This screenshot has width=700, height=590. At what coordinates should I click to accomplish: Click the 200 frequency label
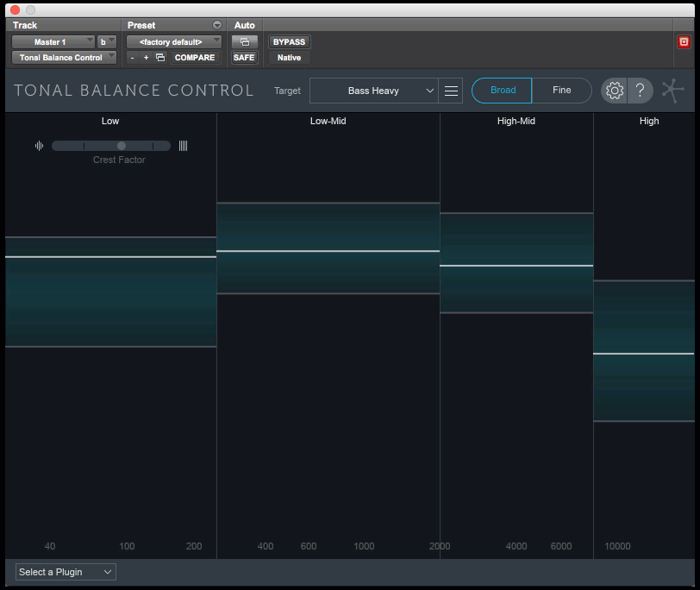pyautogui.click(x=194, y=546)
